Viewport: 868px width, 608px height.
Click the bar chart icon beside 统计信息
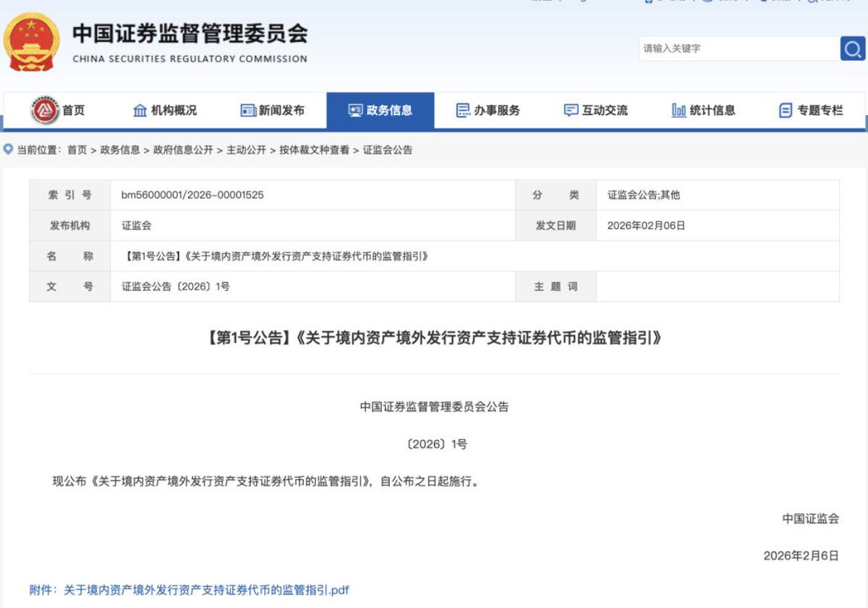point(678,111)
